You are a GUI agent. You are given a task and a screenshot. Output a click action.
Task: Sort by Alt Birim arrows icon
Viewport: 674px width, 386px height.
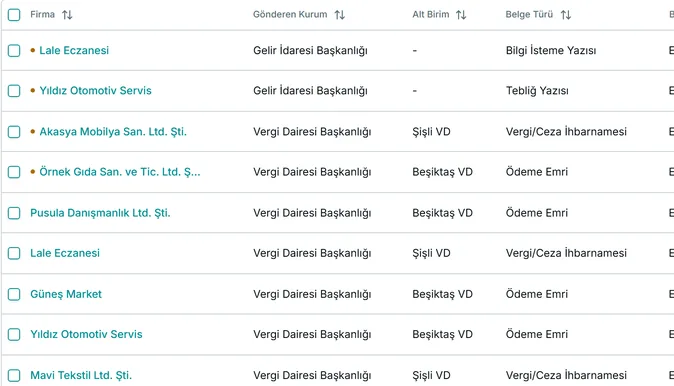(461, 15)
